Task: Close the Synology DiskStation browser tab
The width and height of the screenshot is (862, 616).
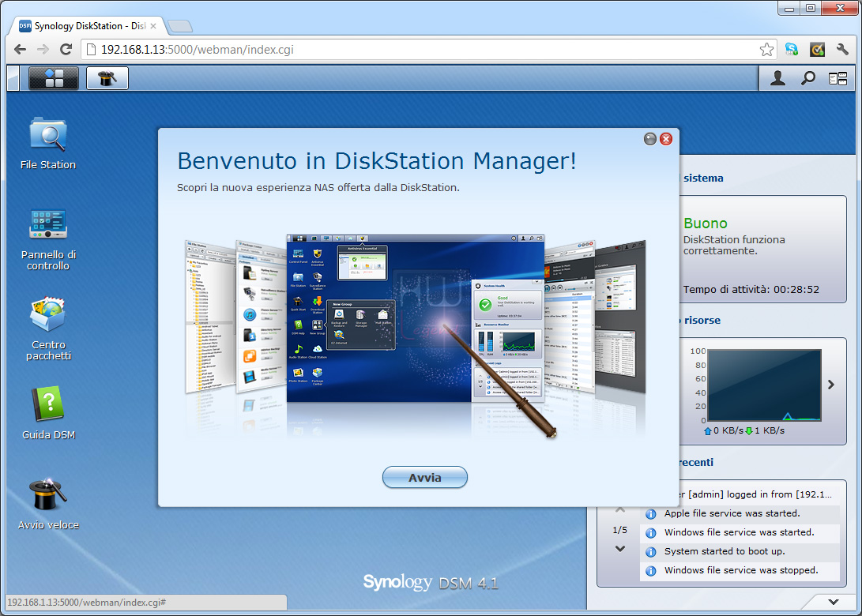Action: (x=153, y=26)
